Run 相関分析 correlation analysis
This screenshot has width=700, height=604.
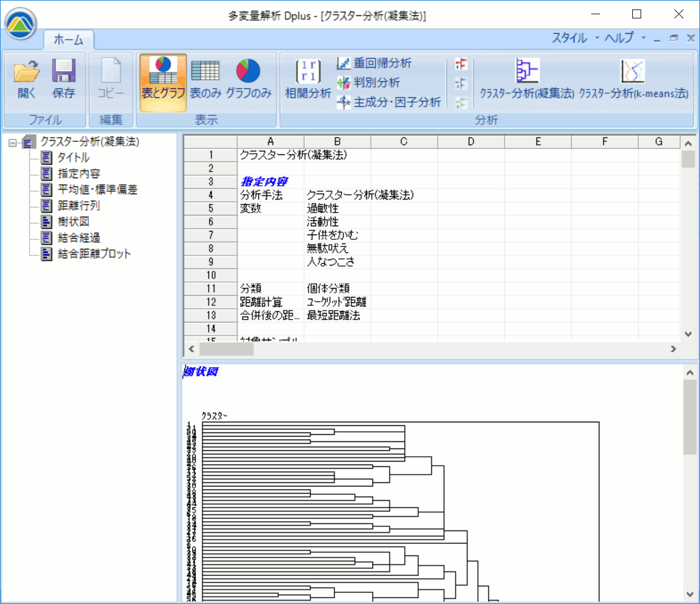tap(308, 78)
